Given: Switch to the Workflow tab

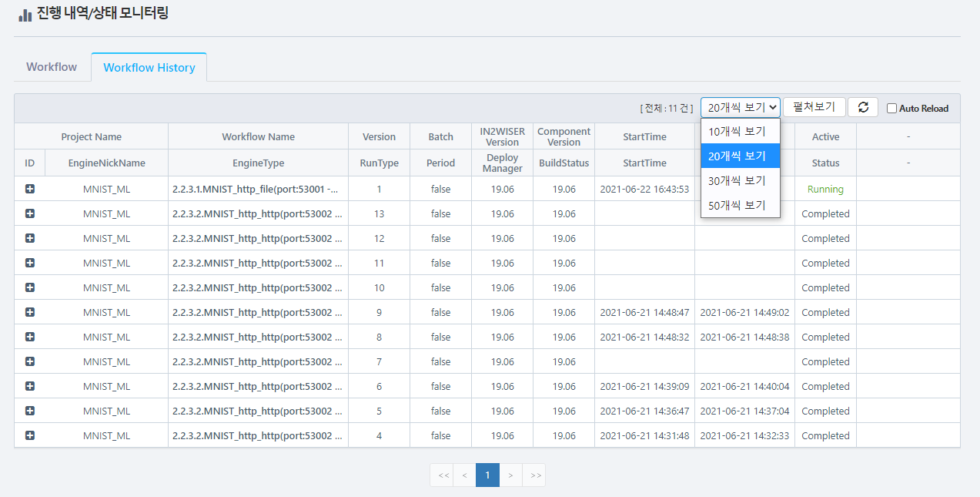Looking at the screenshot, I should (x=52, y=67).
